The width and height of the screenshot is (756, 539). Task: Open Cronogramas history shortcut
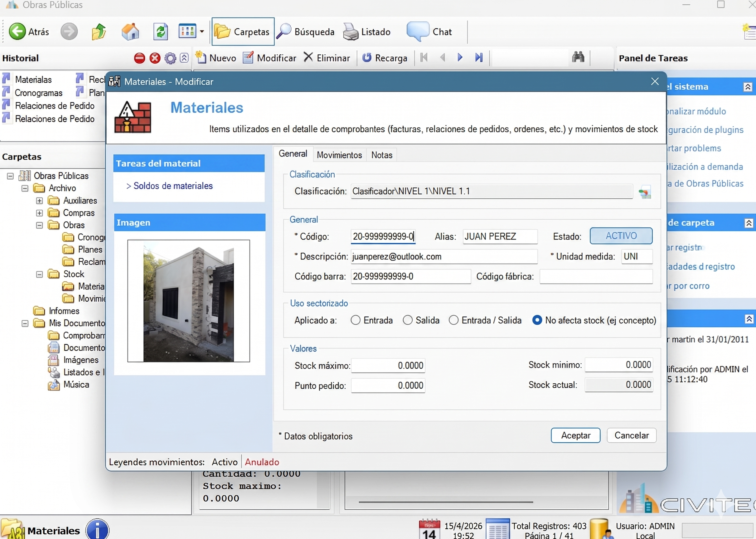pos(32,93)
